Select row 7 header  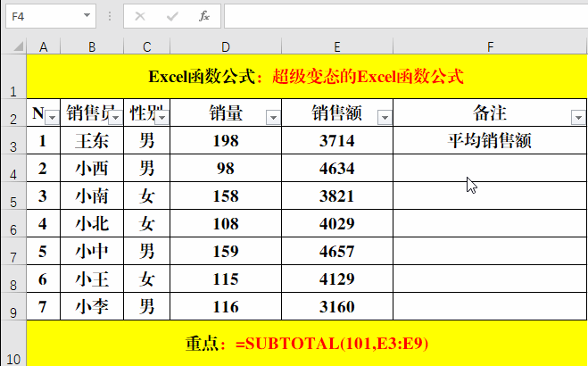click(x=13, y=251)
